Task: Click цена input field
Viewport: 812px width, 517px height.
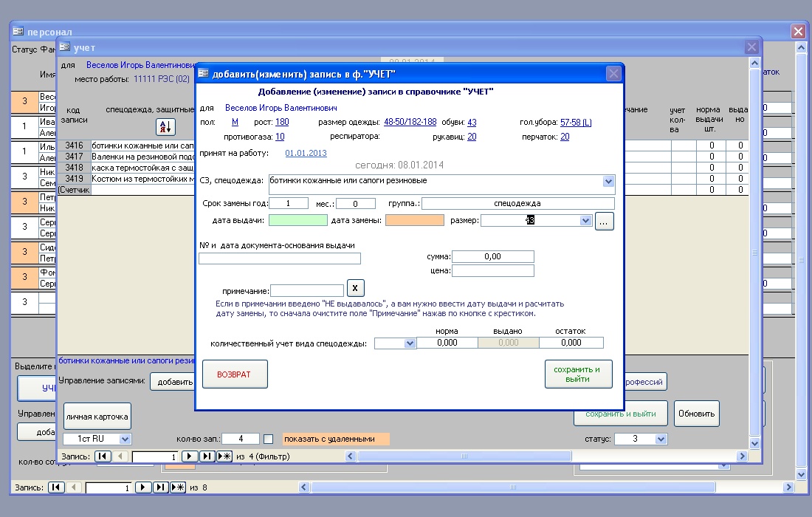Action: (493, 270)
